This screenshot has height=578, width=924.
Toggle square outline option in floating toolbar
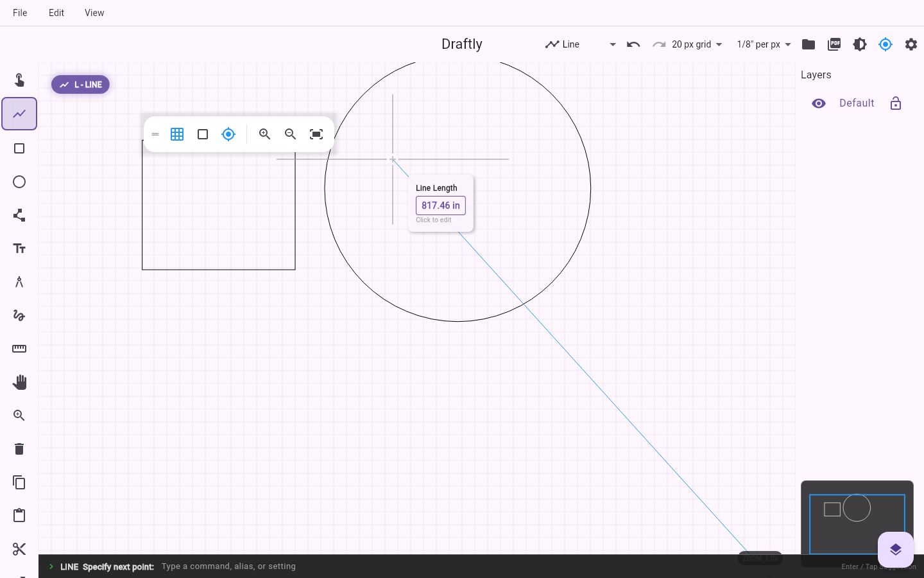[x=203, y=134]
